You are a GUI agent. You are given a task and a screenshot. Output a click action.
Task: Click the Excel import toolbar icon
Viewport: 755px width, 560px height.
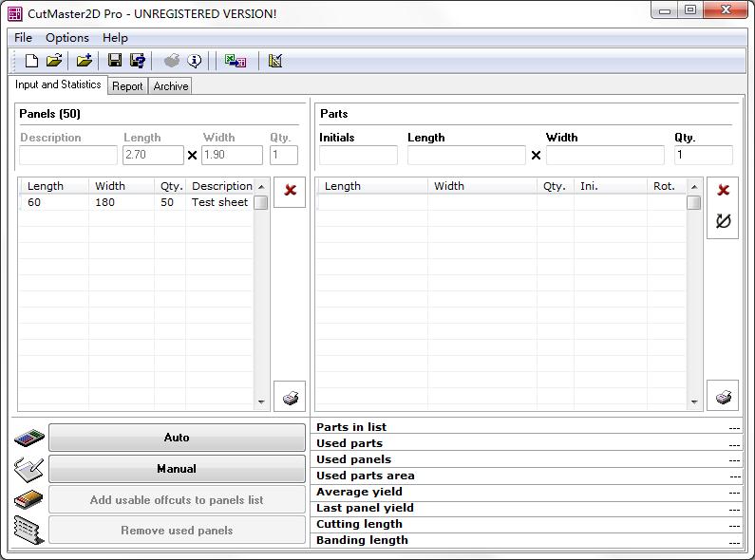tap(235, 61)
